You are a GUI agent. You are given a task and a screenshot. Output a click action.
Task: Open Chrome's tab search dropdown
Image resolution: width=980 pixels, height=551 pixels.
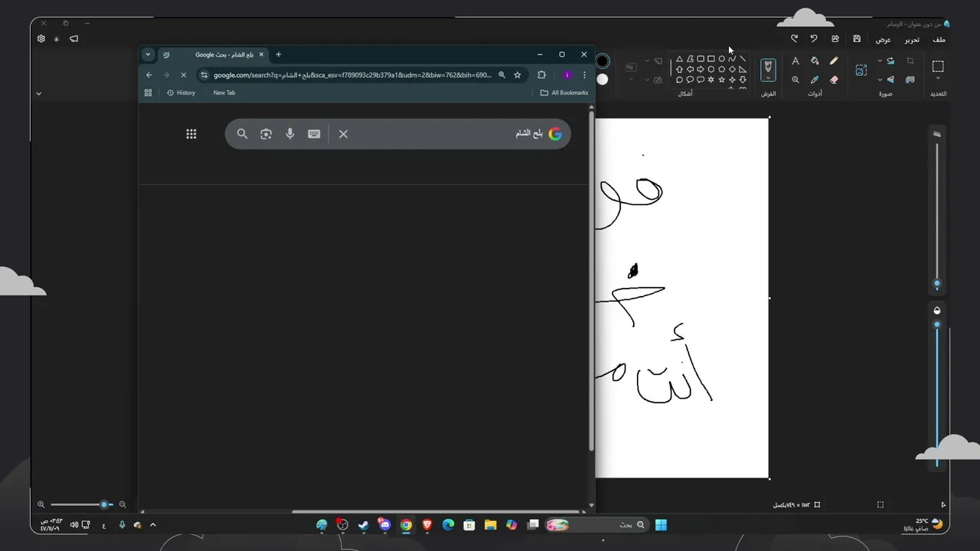click(148, 54)
